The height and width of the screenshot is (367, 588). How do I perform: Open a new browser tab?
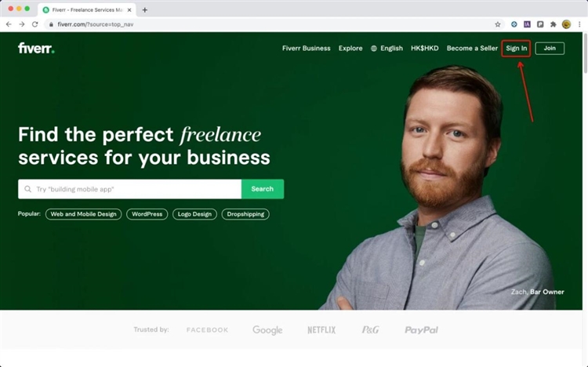click(x=145, y=10)
